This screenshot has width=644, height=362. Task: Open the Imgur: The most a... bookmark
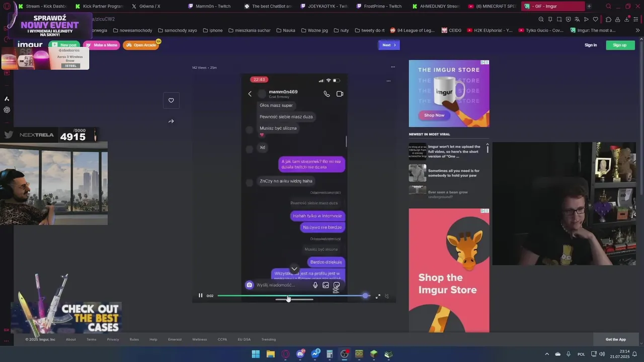point(593,30)
